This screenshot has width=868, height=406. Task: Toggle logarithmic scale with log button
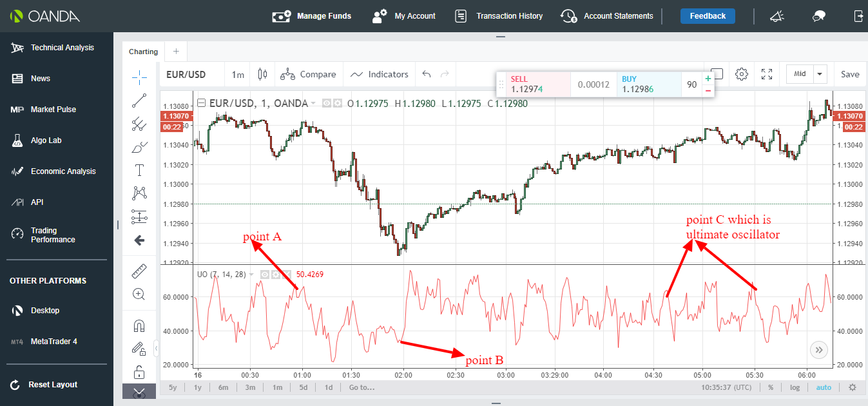coord(795,387)
